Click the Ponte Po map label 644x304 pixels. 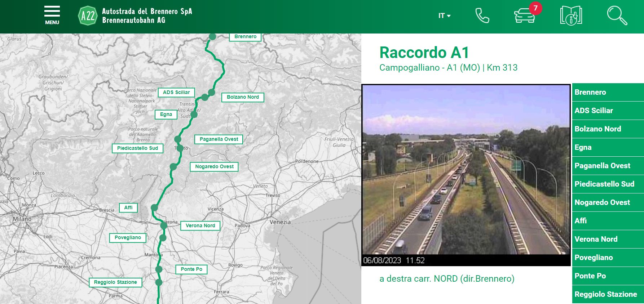click(191, 269)
